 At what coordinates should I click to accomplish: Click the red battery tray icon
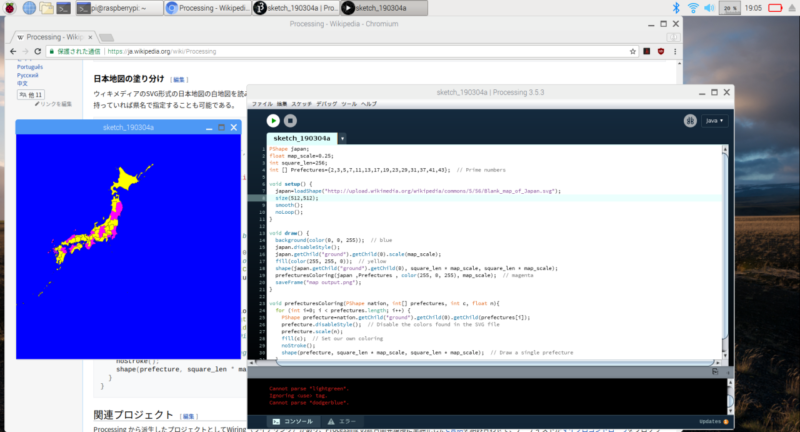click(775, 8)
